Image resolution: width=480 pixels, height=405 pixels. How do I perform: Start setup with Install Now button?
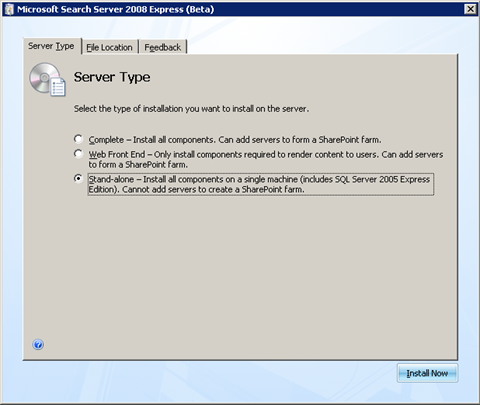point(427,373)
